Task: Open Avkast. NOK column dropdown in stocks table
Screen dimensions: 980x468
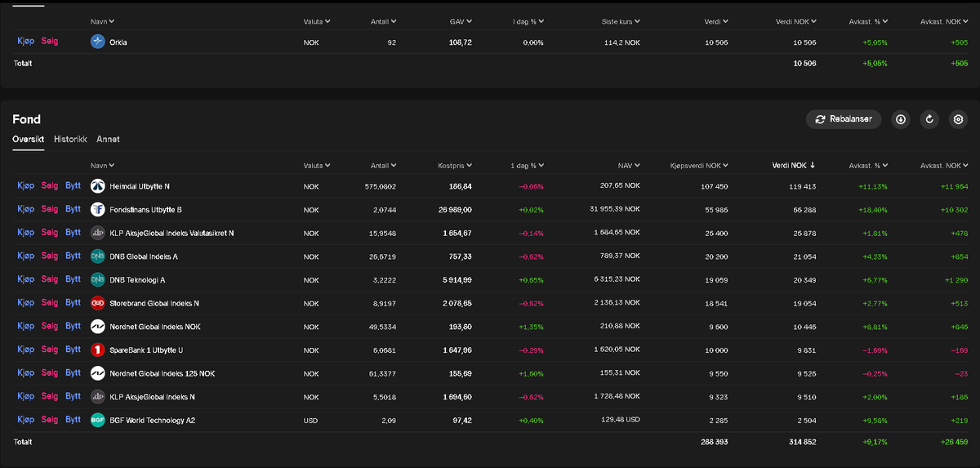Action: pos(944,21)
